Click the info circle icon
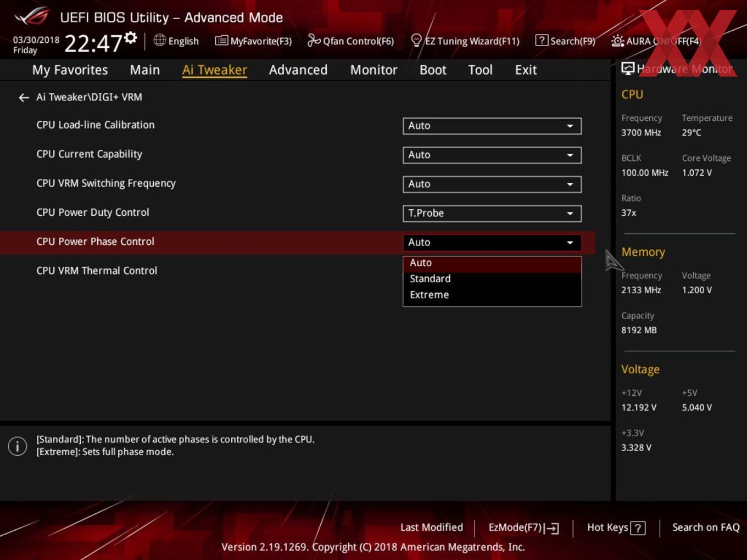Screen dimensions: 747x560 [18, 446]
